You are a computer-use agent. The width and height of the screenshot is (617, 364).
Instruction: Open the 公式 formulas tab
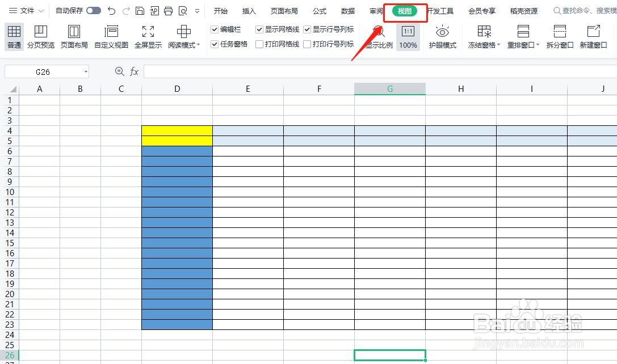tap(319, 11)
